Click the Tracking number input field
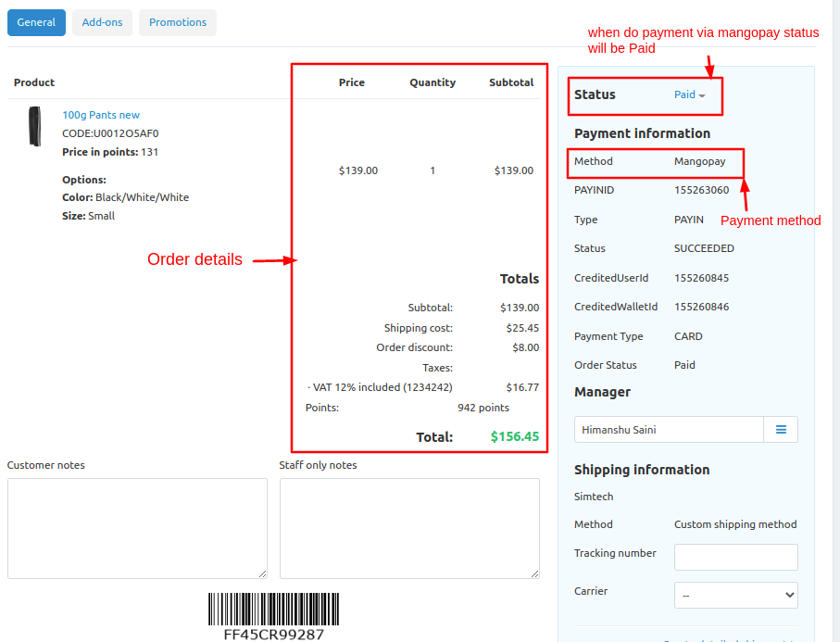The height and width of the screenshot is (642, 840). coord(735,557)
